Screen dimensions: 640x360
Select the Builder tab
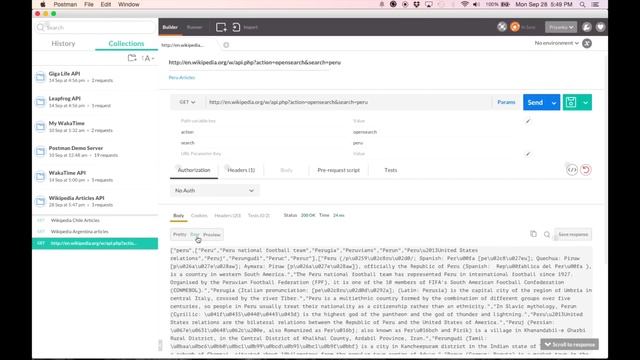(x=170, y=27)
